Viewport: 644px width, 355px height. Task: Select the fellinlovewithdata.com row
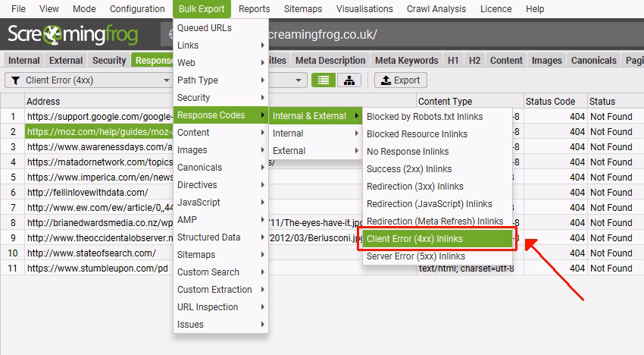pyautogui.click(x=87, y=193)
